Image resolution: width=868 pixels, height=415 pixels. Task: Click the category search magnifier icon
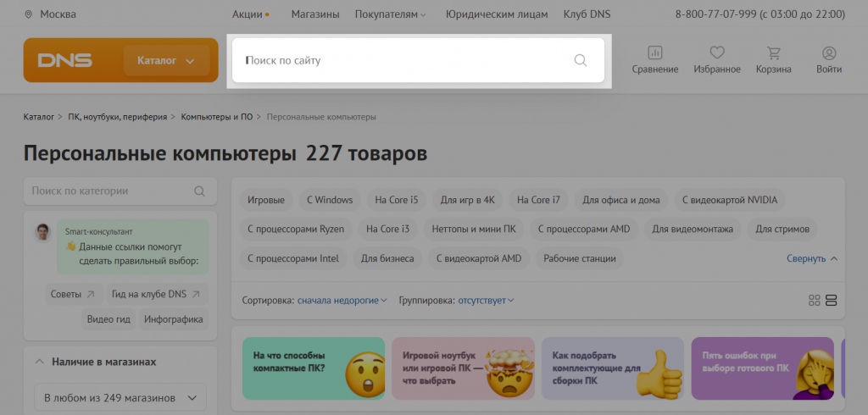tap(199, 191)
